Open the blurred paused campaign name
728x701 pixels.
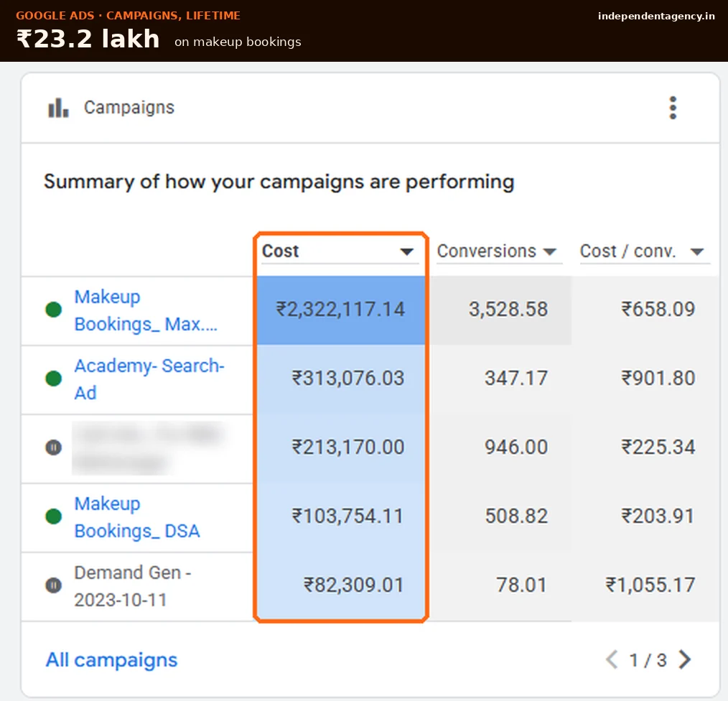coord(148,448)
